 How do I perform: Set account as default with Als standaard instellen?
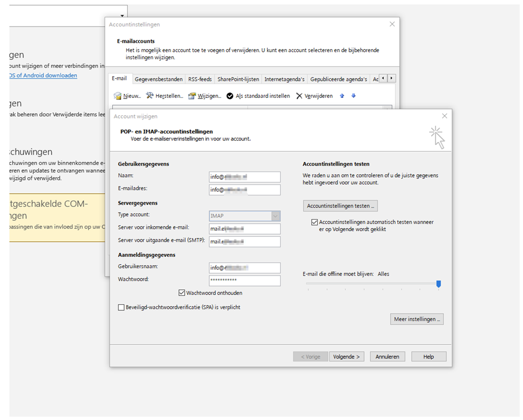coord(258,96)
